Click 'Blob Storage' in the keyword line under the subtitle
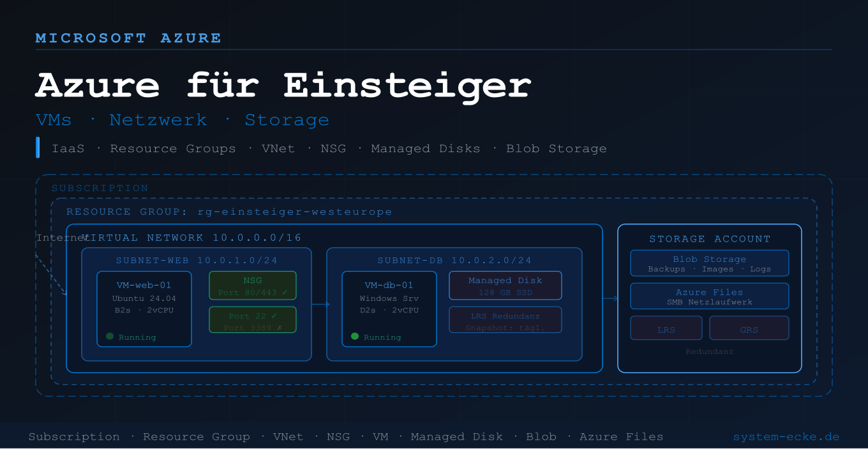Image resolution: width=868 pixels, height=460 pixels. (557, 149)
